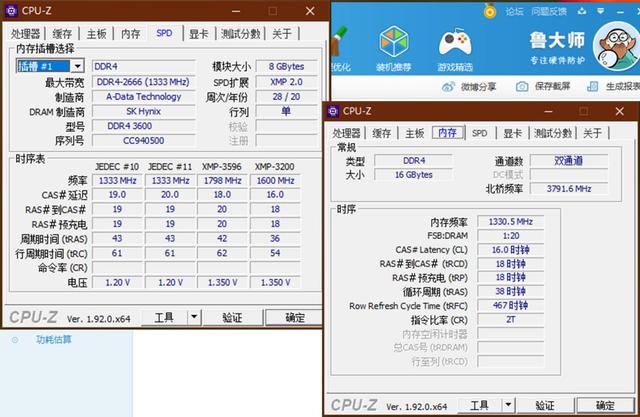640x417 pixels.
Task: Open the 装机推荐 cube icon in 鲁大师
Action: click(x=393, y=41)
